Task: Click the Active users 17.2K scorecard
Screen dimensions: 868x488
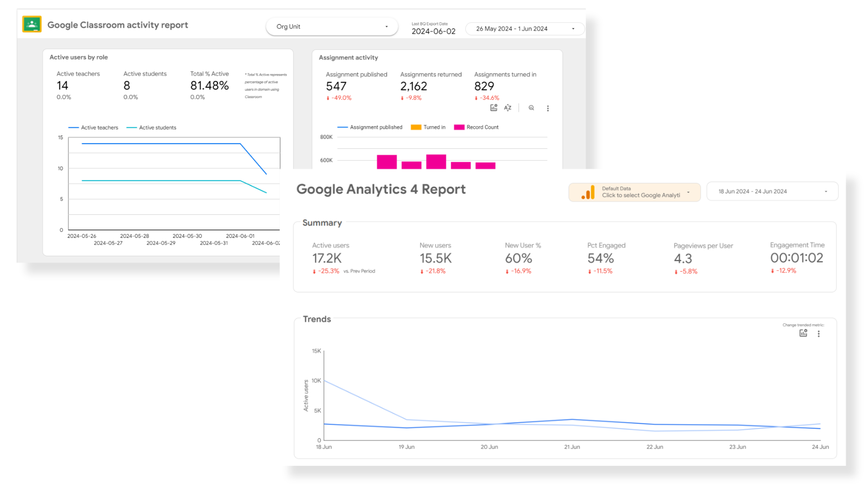Action: (x=344, y=258)
